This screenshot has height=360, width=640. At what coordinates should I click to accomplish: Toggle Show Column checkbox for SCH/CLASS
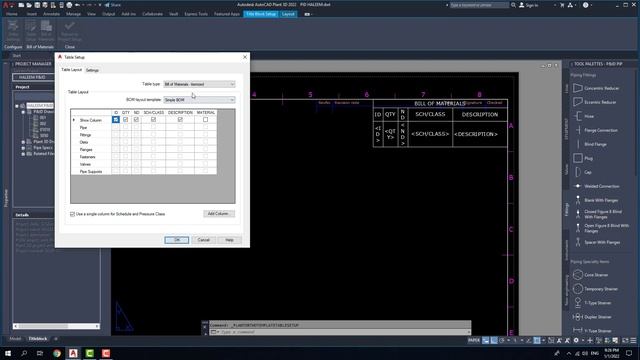[x=153, y=120]
